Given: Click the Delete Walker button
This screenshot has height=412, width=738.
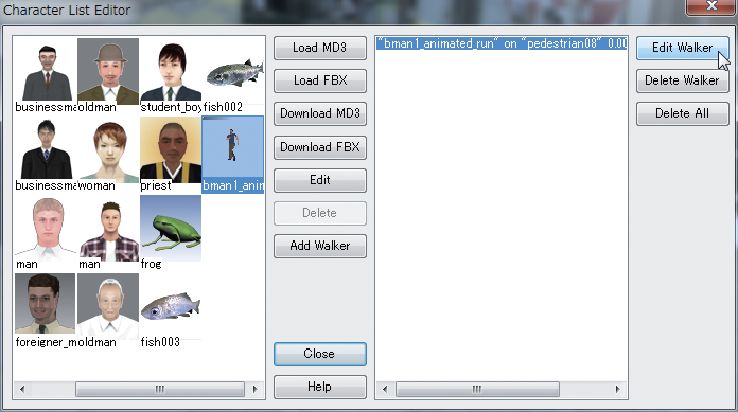Looking at the screenshot, I should coord(682,81).
